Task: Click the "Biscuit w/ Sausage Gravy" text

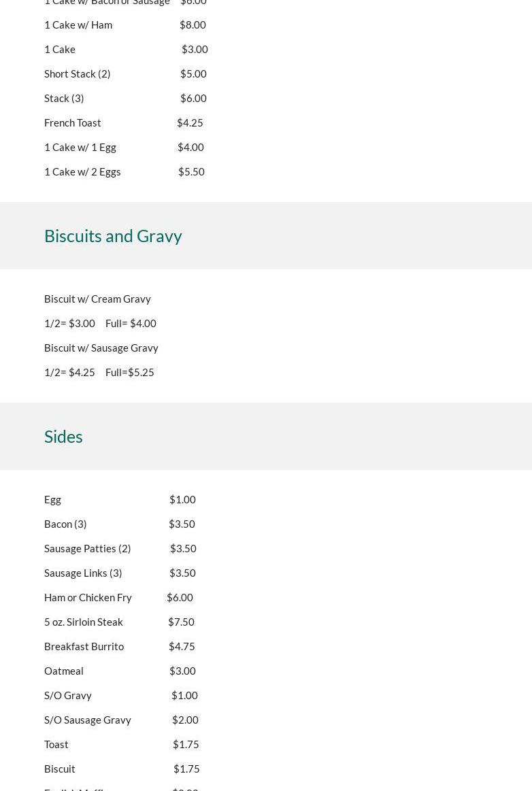Action: pos(101,348)
